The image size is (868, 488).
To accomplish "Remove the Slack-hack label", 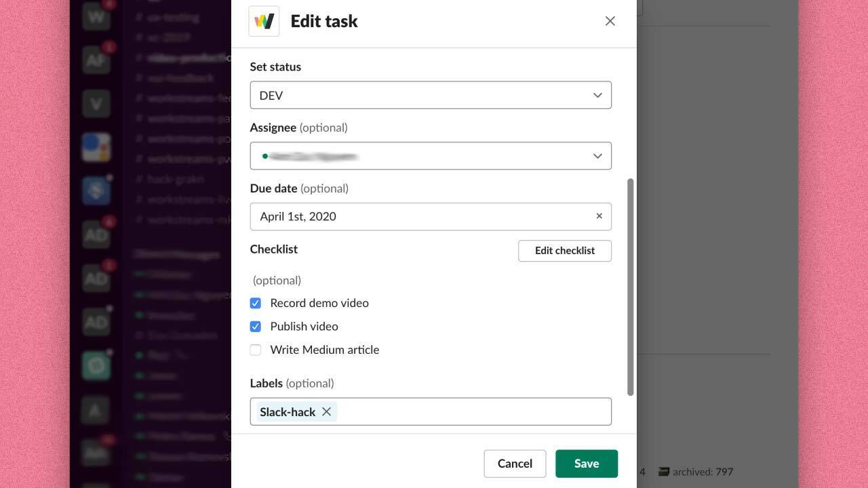I will [x=326, y=412].
